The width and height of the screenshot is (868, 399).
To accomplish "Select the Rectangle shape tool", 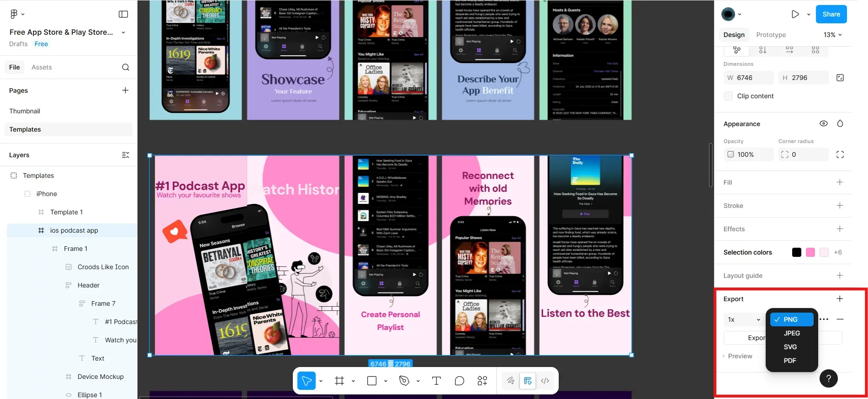I will 372,381.
